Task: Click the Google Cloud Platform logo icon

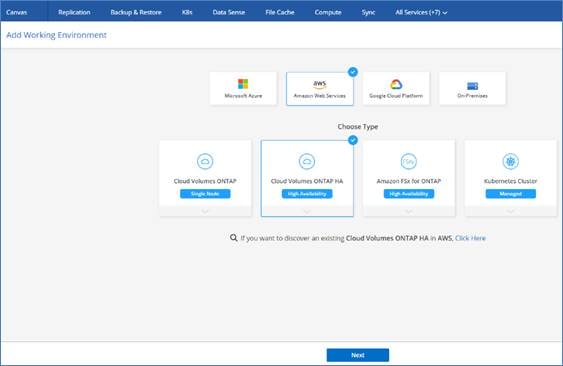Action: tap(396, 84)
